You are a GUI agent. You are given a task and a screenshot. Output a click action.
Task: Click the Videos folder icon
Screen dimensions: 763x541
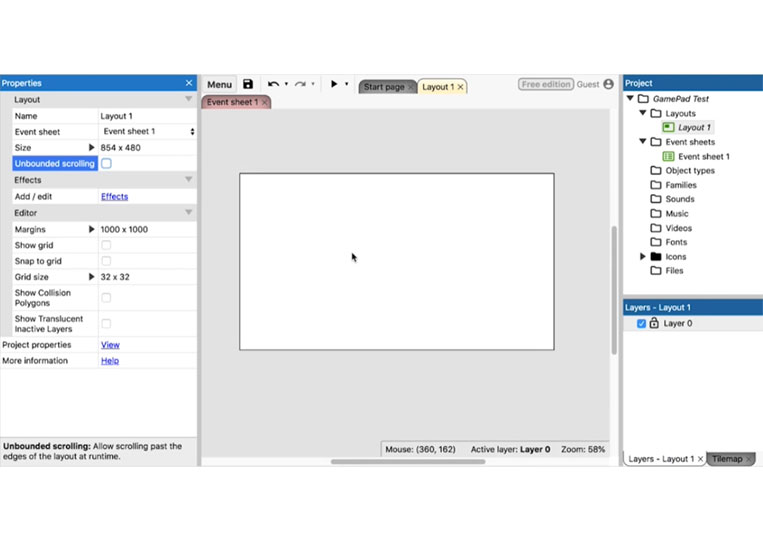point(656,228)
